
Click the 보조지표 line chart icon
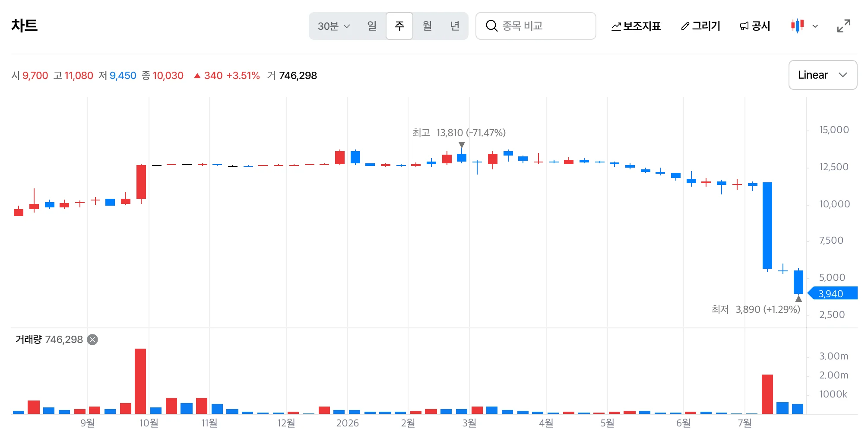point(616,26)
